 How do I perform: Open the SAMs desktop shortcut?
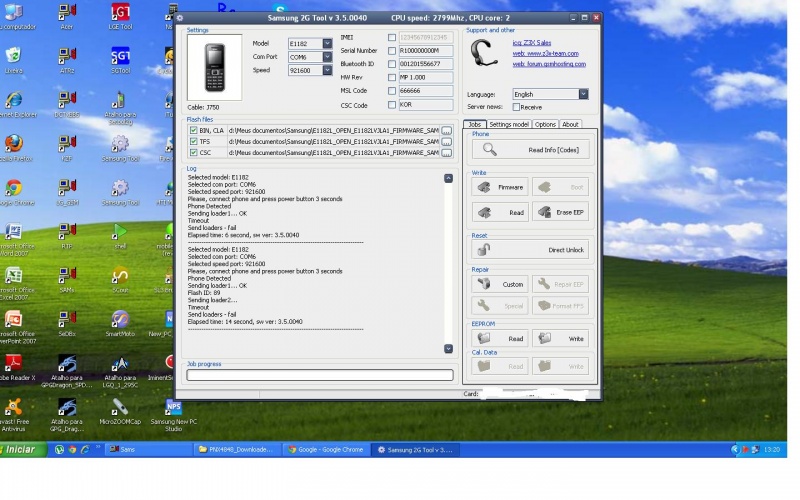coord(67,280)
